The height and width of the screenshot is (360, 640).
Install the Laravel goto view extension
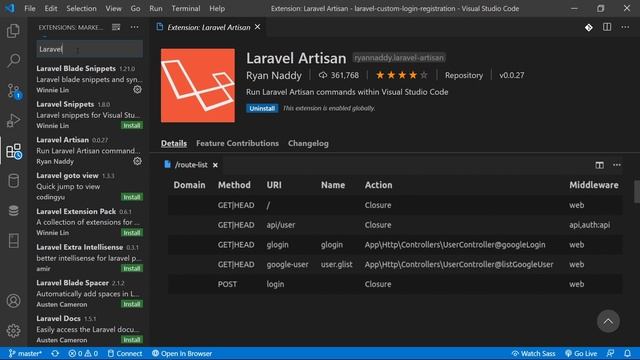pos(132,197)
